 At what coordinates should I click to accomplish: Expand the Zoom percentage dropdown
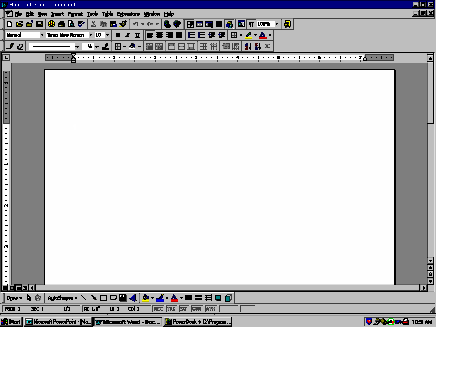[x=277, y=24]
